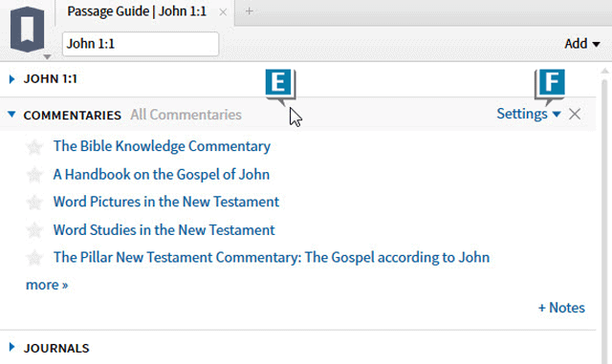Expand the JOHN 1:1 section
Screen dimensions: 612x364
pos(11,79)
